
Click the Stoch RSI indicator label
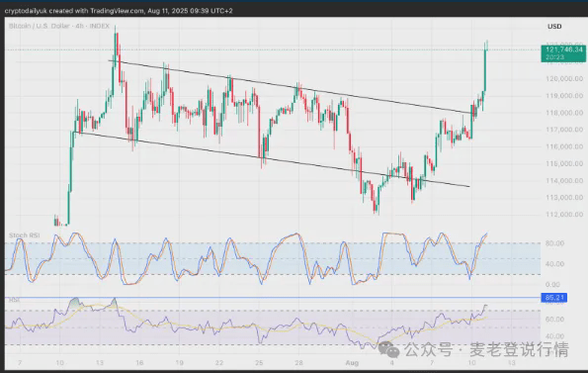(x=24, y=235)
